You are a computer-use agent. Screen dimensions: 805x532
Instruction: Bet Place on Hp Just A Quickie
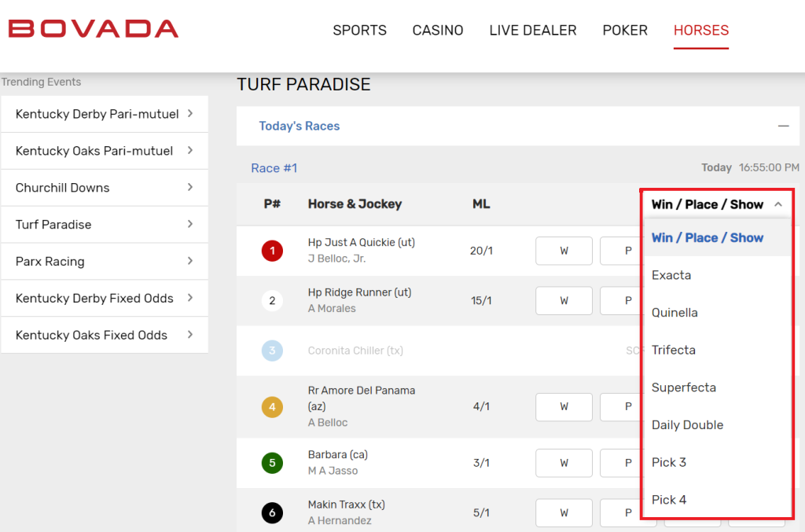[622, 251]
